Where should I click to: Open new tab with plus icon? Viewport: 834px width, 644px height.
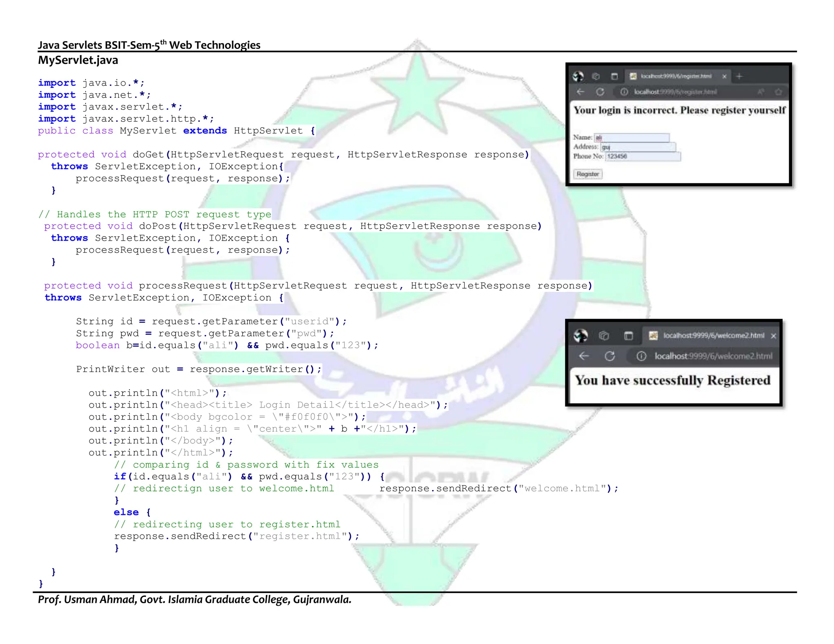click(740, 76)
